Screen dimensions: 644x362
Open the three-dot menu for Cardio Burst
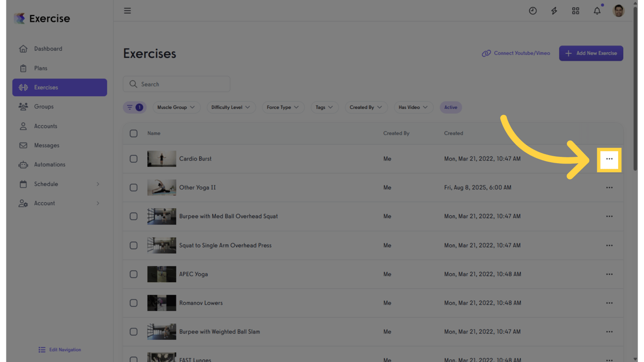tap(609, 159)
